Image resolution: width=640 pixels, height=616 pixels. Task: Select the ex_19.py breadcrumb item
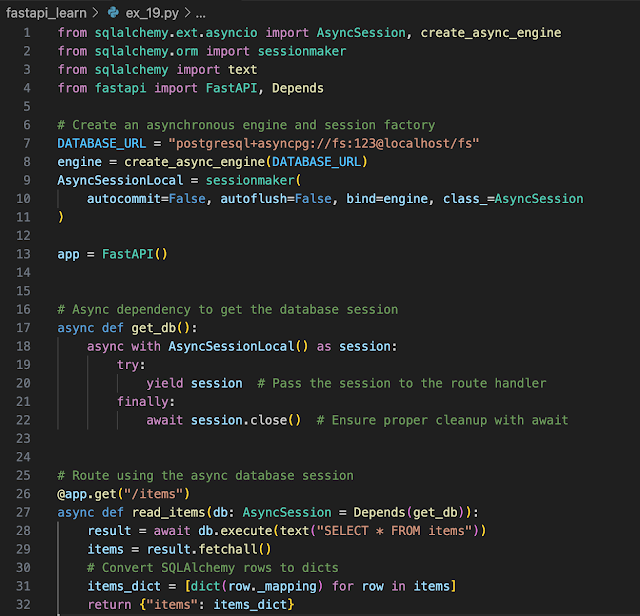point(151,14)
